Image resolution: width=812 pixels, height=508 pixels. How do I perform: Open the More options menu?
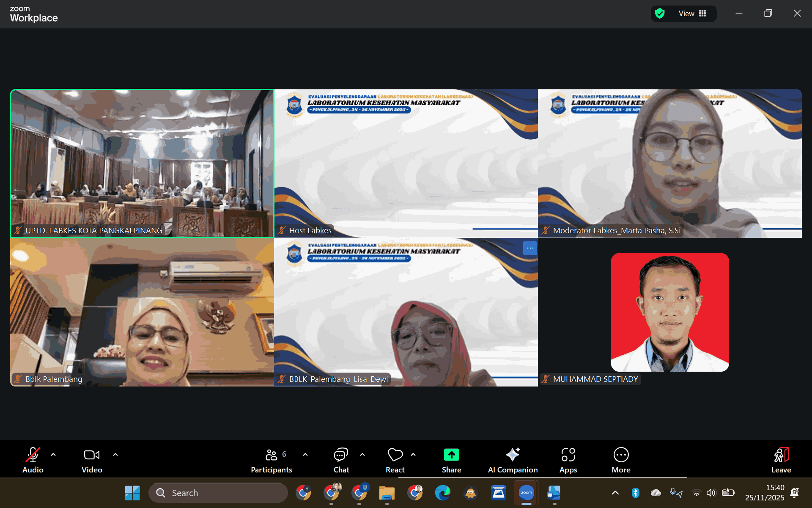click(621, 460)
